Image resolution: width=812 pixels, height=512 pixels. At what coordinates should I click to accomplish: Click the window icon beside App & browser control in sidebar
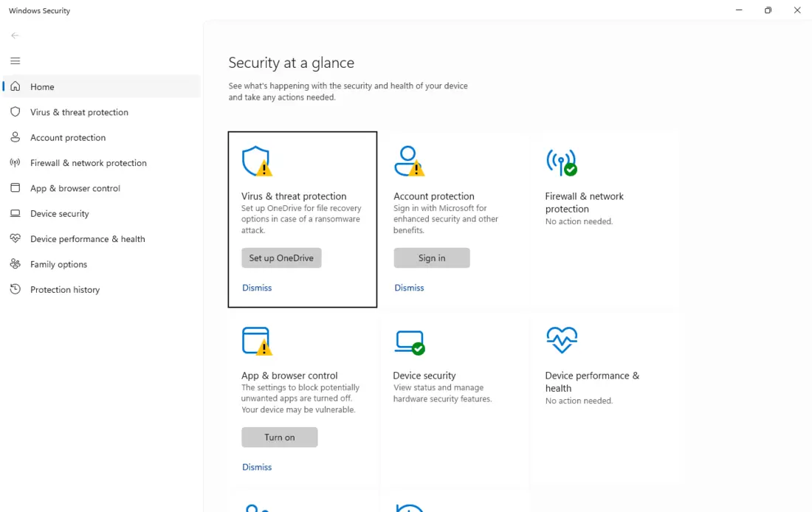coord(16,188)
